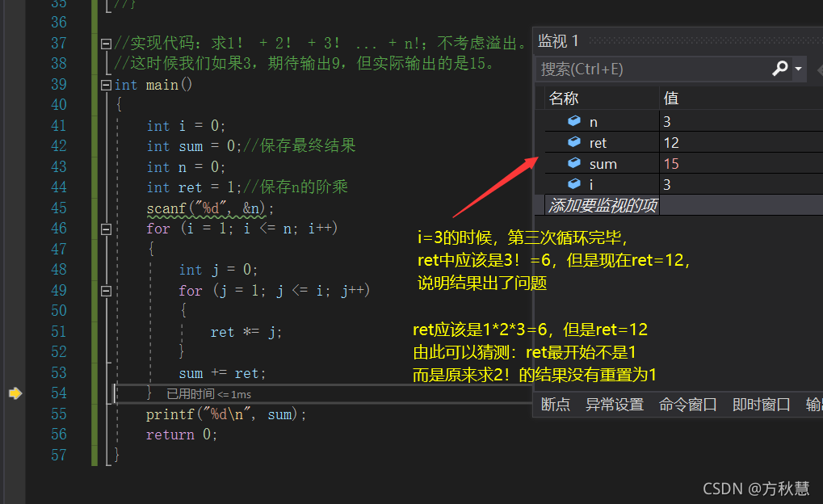823x504 pixels.
Task: Switch to the 异常设置 tab
Action: click(615, 405)
